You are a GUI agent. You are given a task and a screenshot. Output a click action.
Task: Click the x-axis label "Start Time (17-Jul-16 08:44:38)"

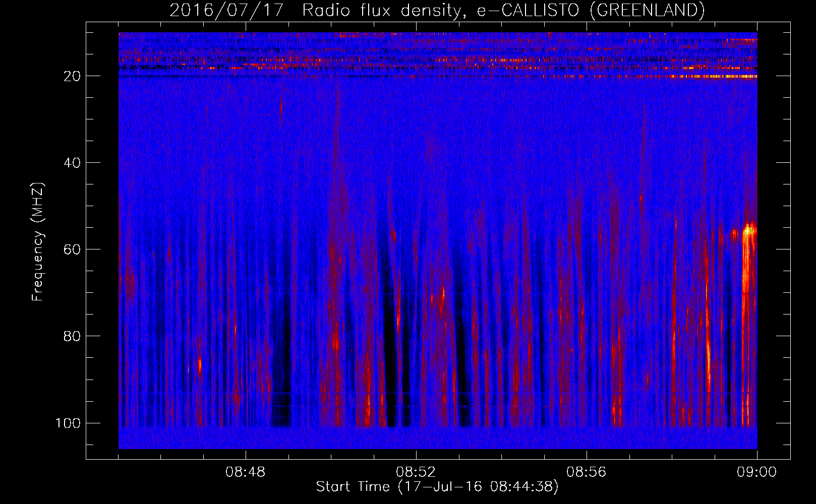tap(437, 487)
